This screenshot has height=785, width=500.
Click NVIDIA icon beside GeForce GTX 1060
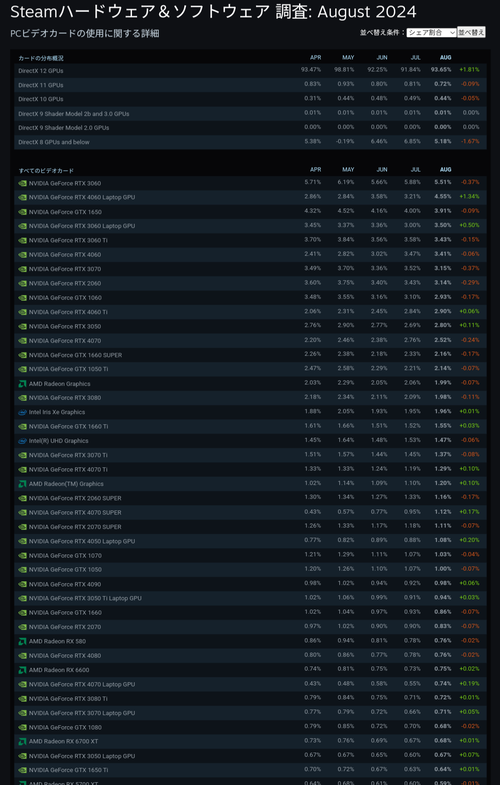tap(23, 298)
